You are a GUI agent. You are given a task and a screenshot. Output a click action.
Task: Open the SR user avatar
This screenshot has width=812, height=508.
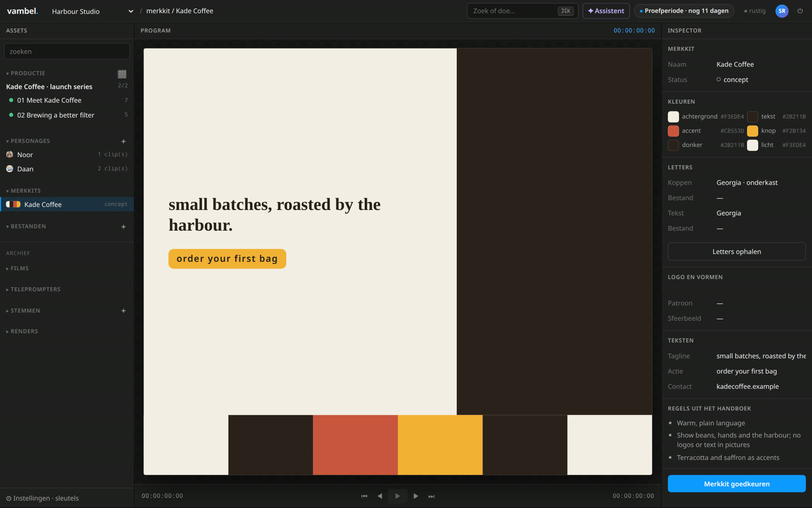point(782,11)
